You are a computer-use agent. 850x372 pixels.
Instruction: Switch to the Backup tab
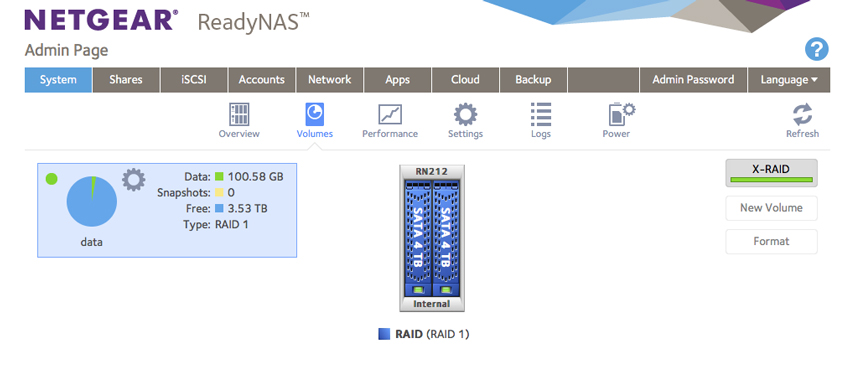[x=533, y=80]
